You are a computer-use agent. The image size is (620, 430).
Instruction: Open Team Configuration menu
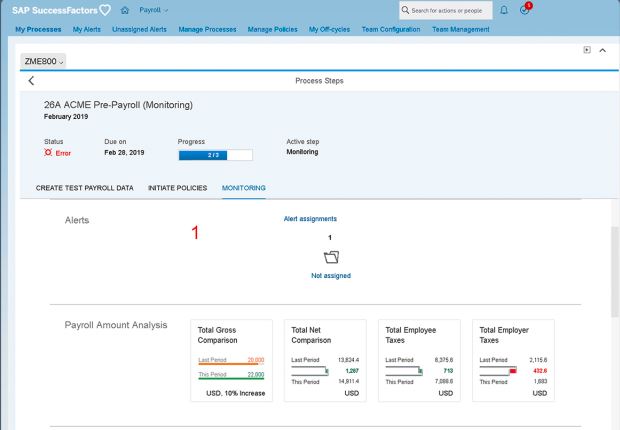pyautogui.click(x=391, y=29)
